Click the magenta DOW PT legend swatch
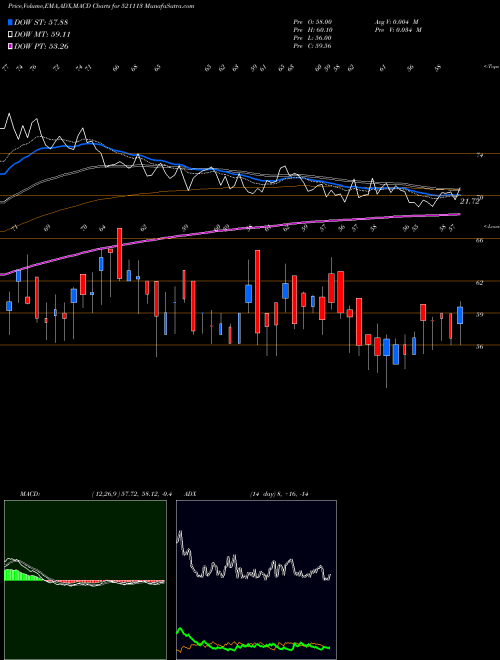Screen dimensions: 500x660 tap(11, 46)
